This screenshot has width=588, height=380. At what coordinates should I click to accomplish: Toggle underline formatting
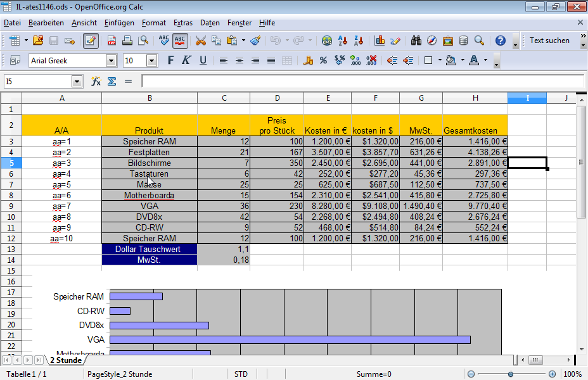pos(203,60)
